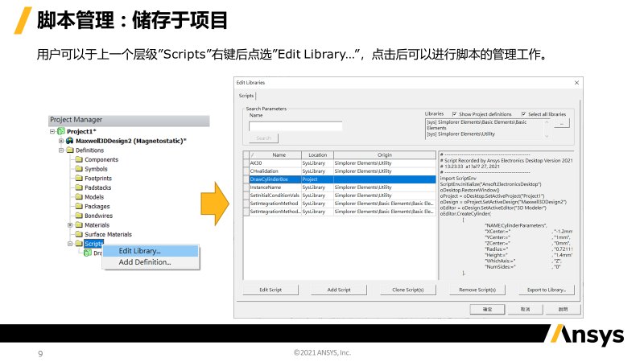The width and height of the screenshot is (644, 362).
Task: Collapse the Definitions tree node
Action: coord(61,150)
